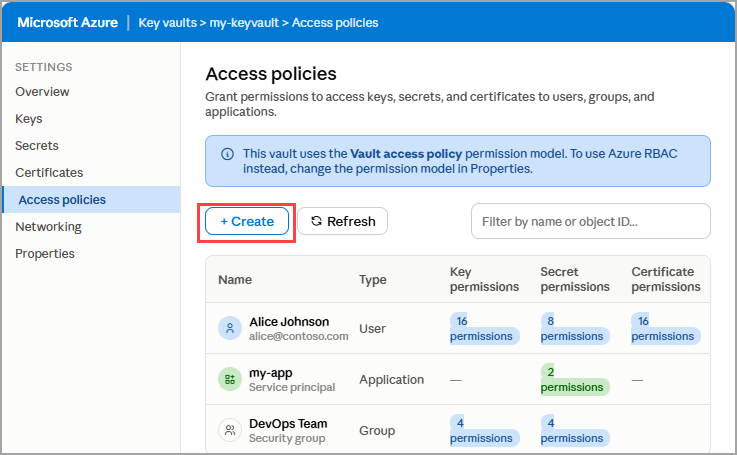The image size is (737, 455).
Task: Click the Access policies breadcrumb
Action: (x=335, y=23)
